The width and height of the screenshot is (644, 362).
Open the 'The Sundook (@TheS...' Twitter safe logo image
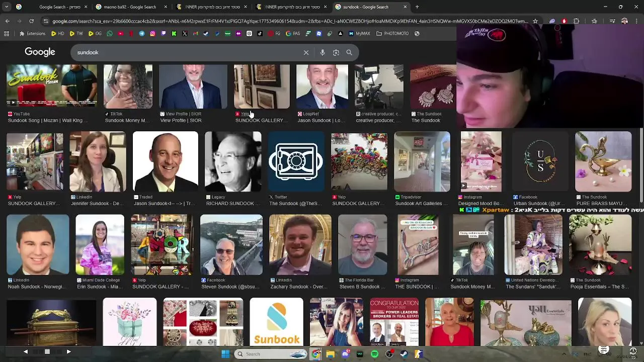[296, 161]
